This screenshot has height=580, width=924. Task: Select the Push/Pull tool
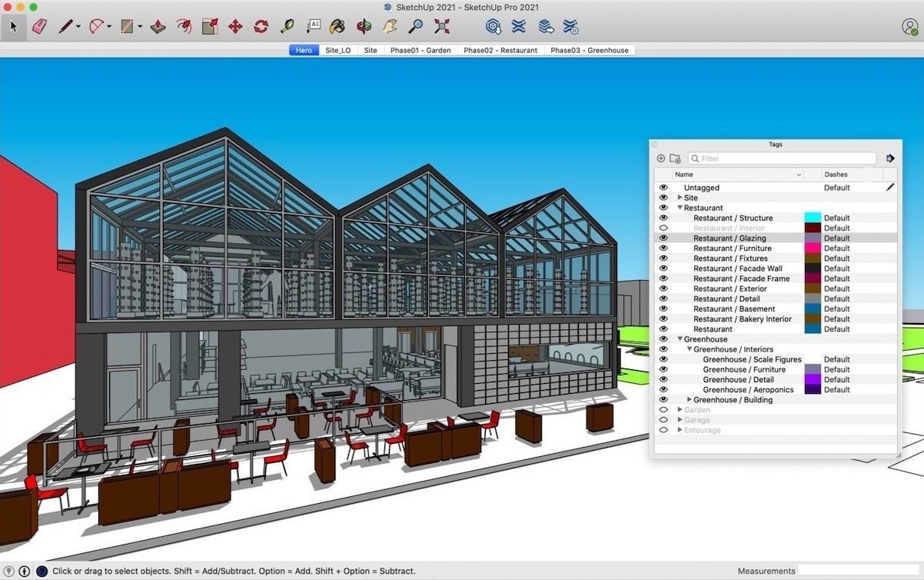[x=158, y=26]
